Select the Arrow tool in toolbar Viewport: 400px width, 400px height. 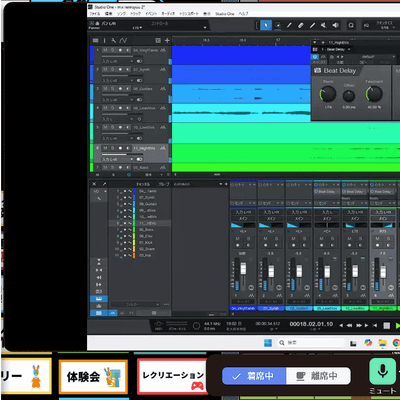coord(266,25)
